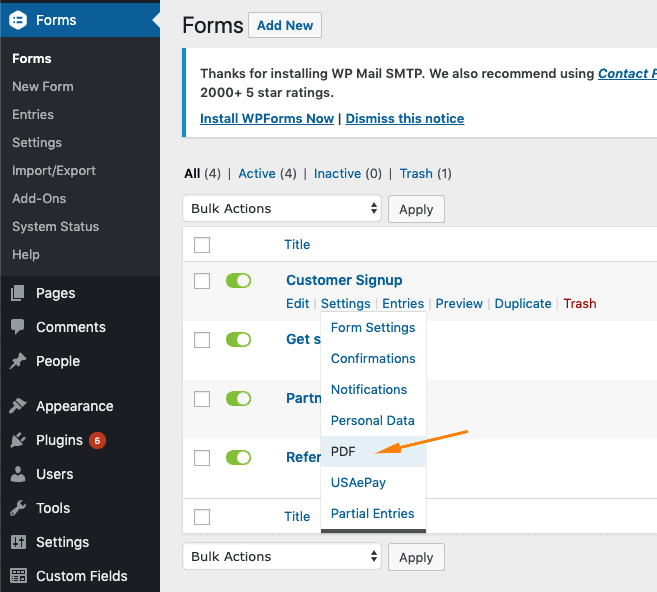Check the checkbox for the Refer… form row
The image size is (657, 592).
click(x=202, y=458)
